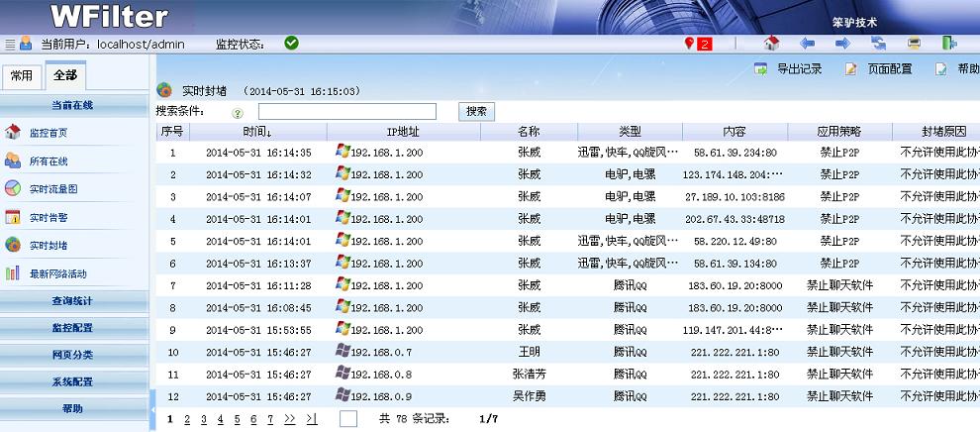
Task: Click the forward arrow icon
Action: 842,44
